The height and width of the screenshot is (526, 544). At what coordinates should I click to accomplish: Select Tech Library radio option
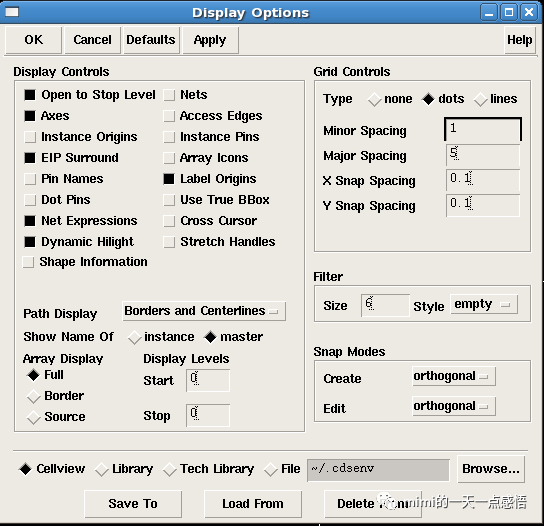point(170,470)
